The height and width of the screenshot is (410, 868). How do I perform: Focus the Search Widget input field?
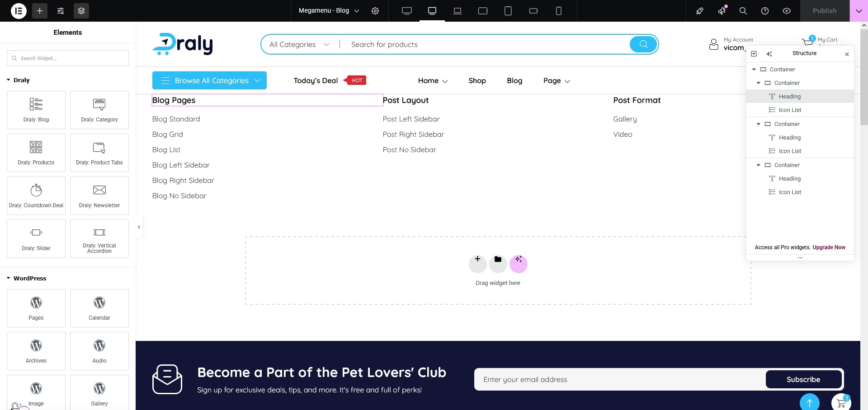68,58
